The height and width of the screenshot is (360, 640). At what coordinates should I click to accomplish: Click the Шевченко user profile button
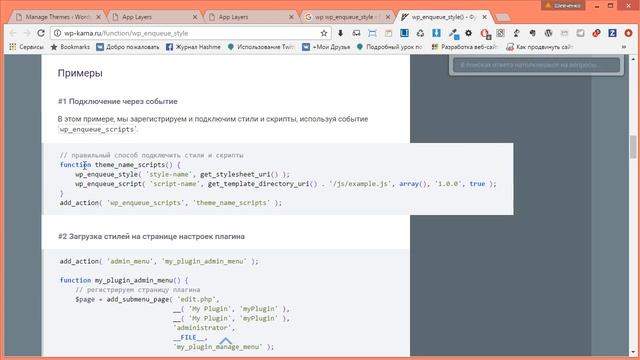pyautogui.click(x=563, y=5)
